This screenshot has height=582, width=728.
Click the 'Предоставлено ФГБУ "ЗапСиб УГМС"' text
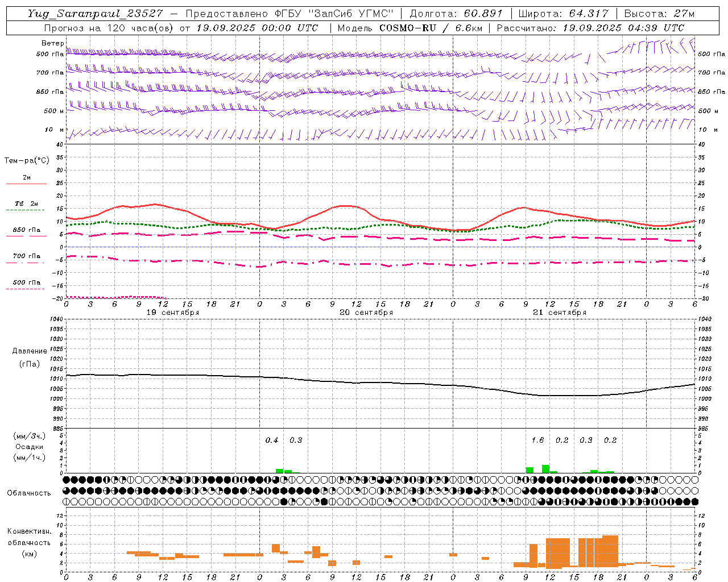point(289,14)
